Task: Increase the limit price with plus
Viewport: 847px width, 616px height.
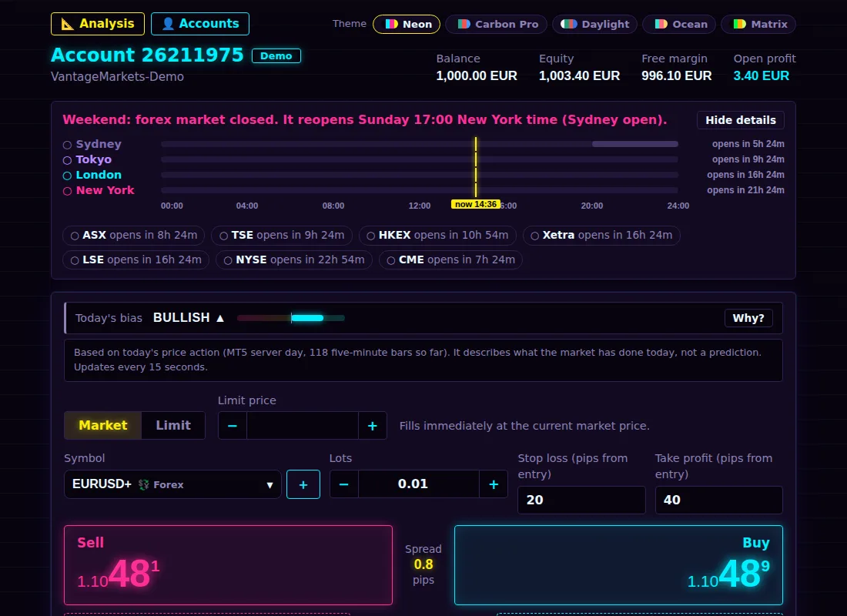Action: point(372,426)
